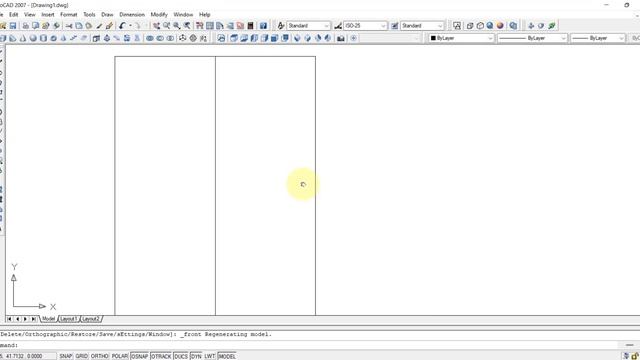Click the Intersect solids icon
Screen dimensions: 640x360
[x=170, y=38]
